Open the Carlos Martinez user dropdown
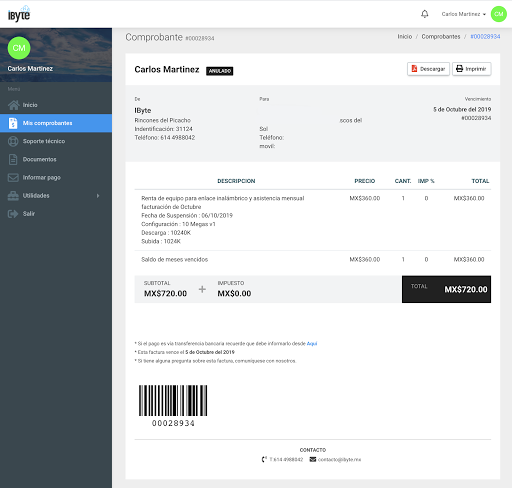 point(463,14)
